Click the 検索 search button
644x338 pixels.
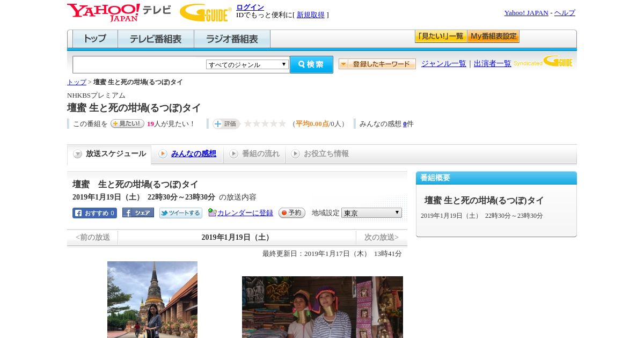pos(311,64)
